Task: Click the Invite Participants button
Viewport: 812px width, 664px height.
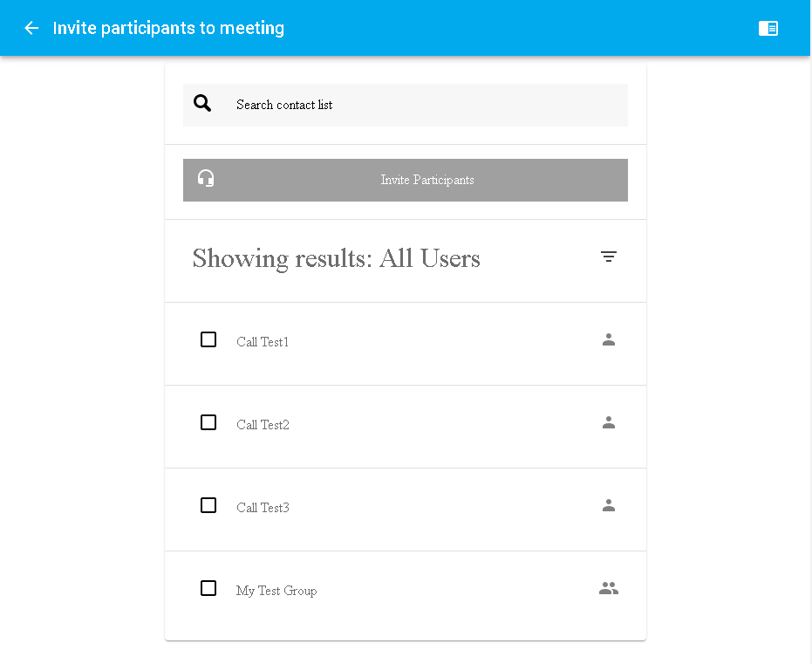Action: click(406, 181)
